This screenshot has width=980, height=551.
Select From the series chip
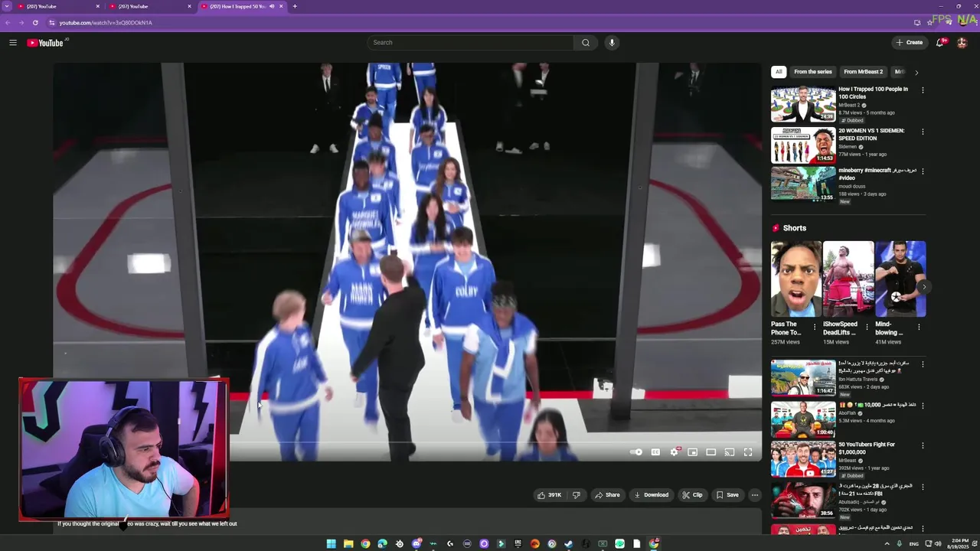[813, 72]
